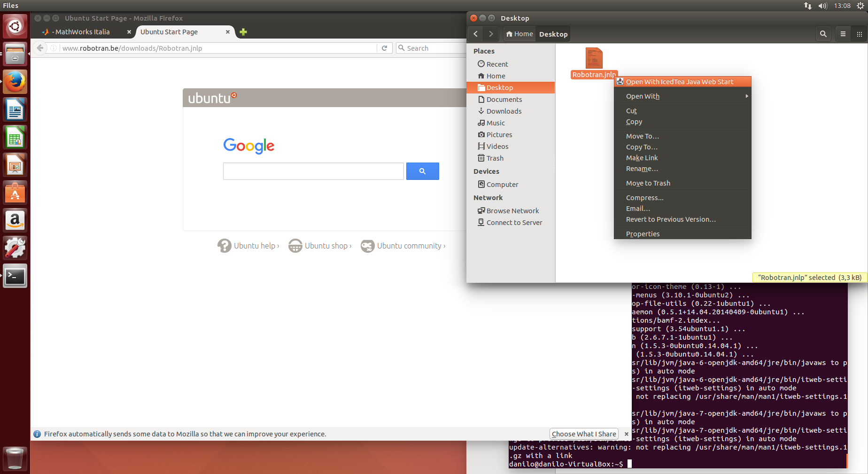
Task: Switch to the MathWorks Italia tab
Action: point(83,32)
